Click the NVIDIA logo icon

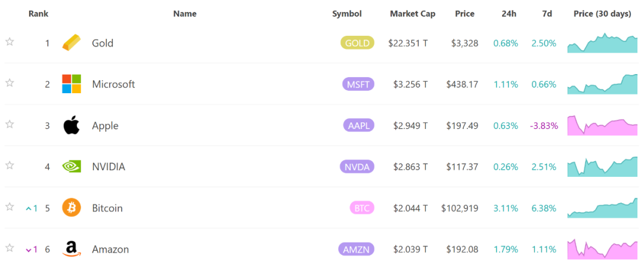point(72,167)
